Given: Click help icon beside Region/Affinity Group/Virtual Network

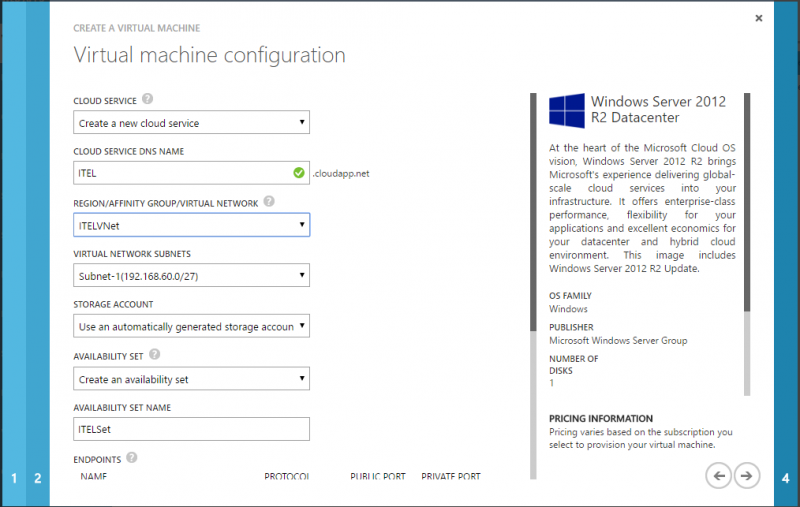Looking at the screenshot, I should click(x=269, y=201).
